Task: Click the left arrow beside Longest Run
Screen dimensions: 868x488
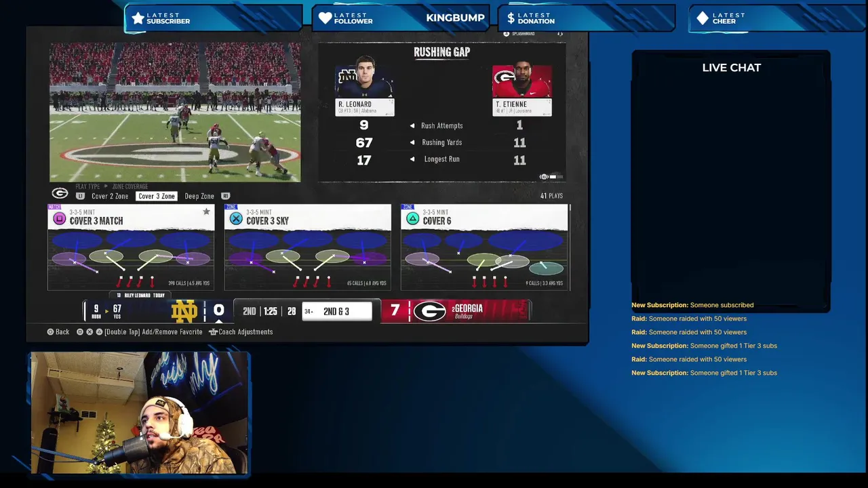Action: click(412, 159)
